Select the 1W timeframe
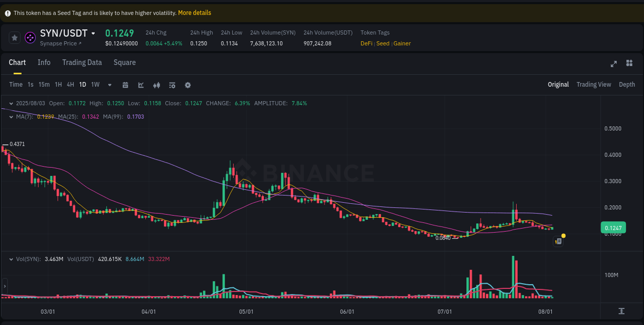 point(95,85)
